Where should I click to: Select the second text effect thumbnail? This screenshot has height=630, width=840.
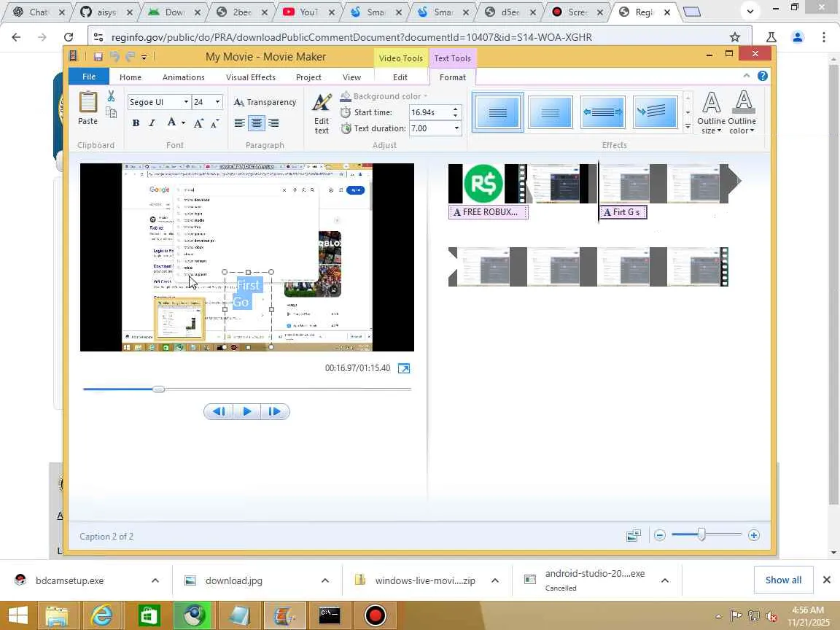coord(551,112)
